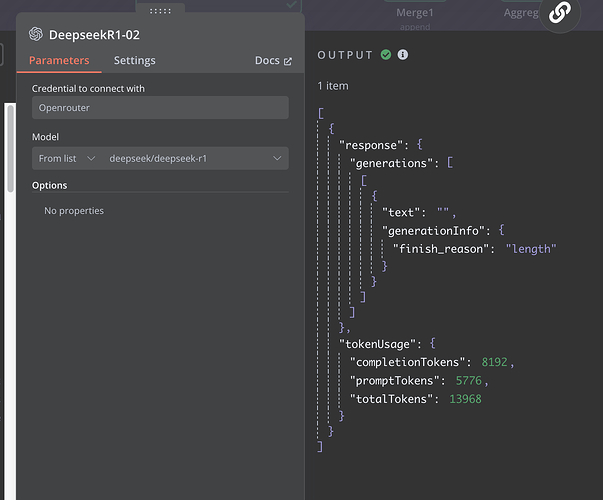Click the "length" value in output

click(531, 249)
